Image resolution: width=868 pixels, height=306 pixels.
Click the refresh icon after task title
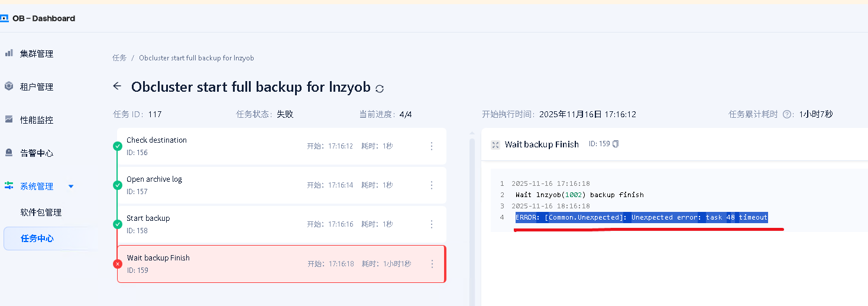pyautogui.click(x=380, y=89)
